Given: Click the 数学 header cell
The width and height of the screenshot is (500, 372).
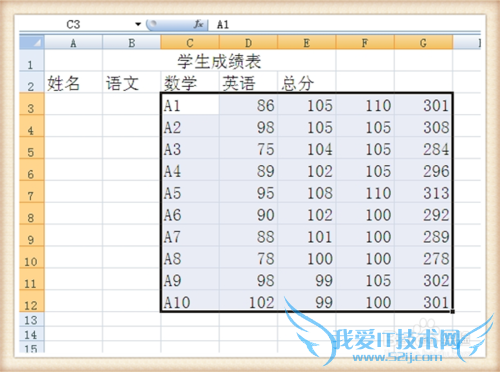Looking at the screenshot, I should pyautogui.click(x=190, y=82).
